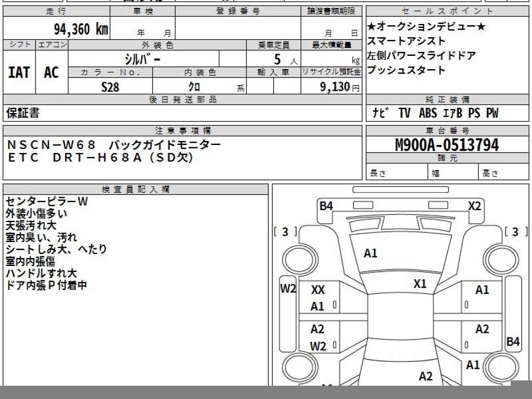Click the 高さ height field
The width and height of the screenshot is (532, 399).
tap(504, 172)
